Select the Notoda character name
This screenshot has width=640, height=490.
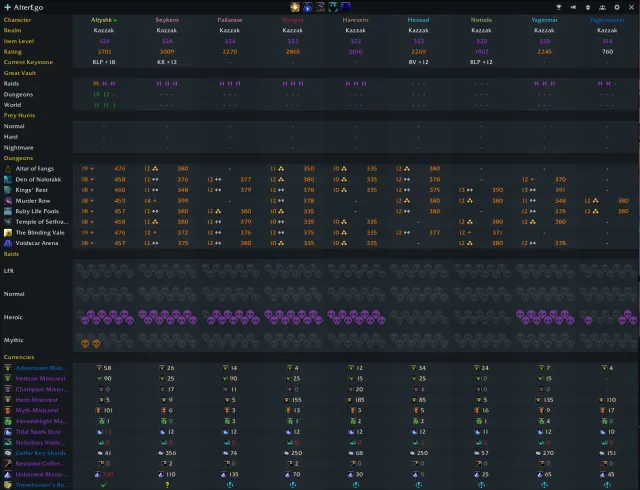coord(481,20)
